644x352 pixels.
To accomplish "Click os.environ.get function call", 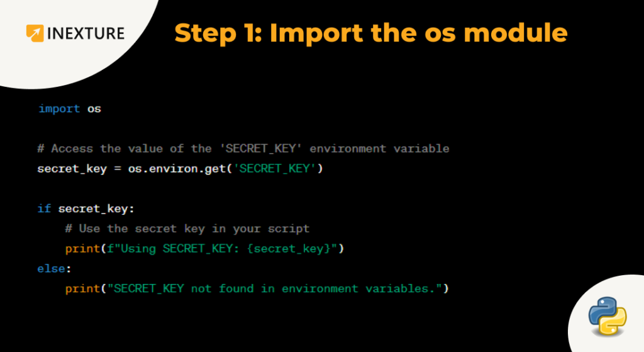I will (177, 169).
